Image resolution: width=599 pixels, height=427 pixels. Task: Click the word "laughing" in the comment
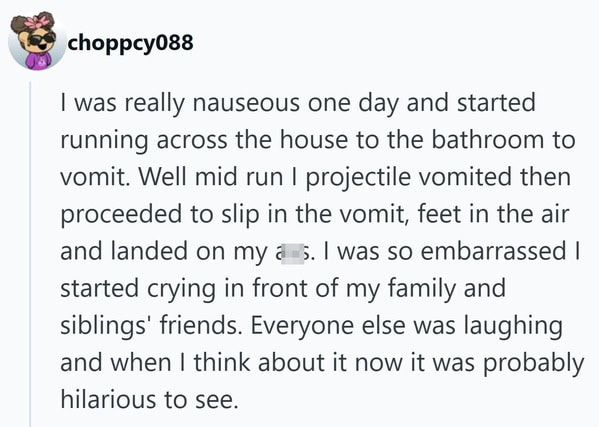[x=513, y=326]
